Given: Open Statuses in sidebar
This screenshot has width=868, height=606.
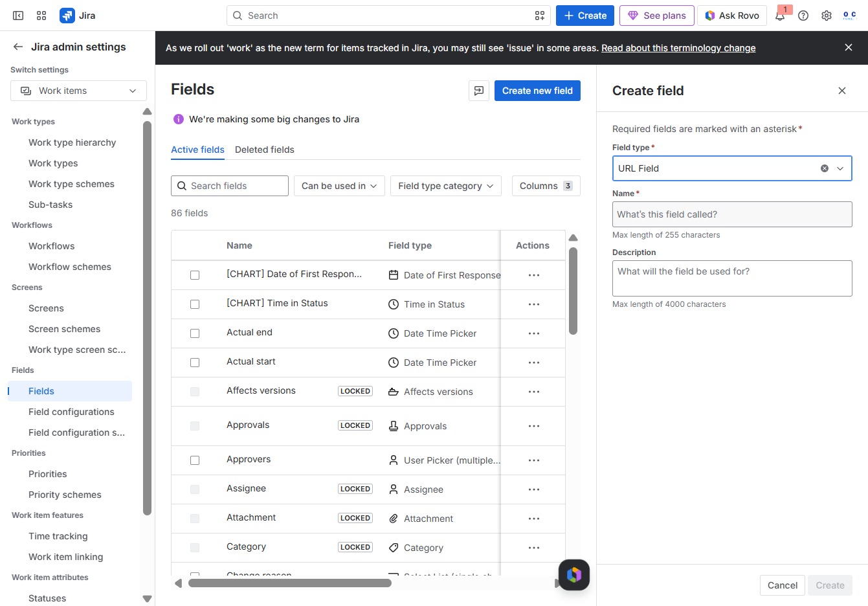Looking at the screenshot, I should click(x=47, y=598).
